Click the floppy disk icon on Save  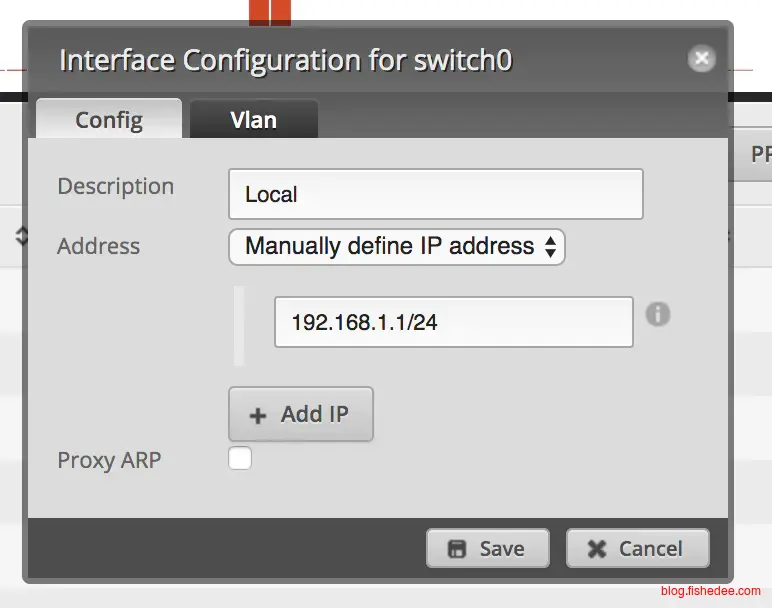[x=457, y=549]
